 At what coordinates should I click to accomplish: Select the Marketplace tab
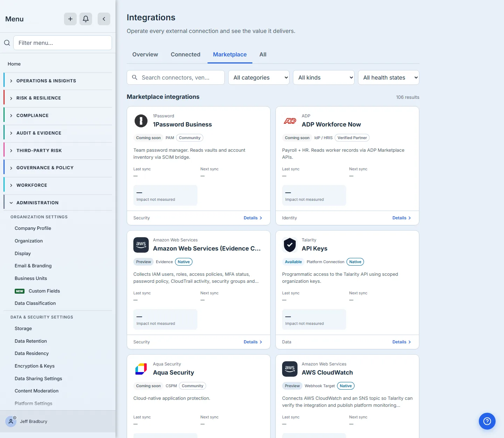click(x=230, y=55)
